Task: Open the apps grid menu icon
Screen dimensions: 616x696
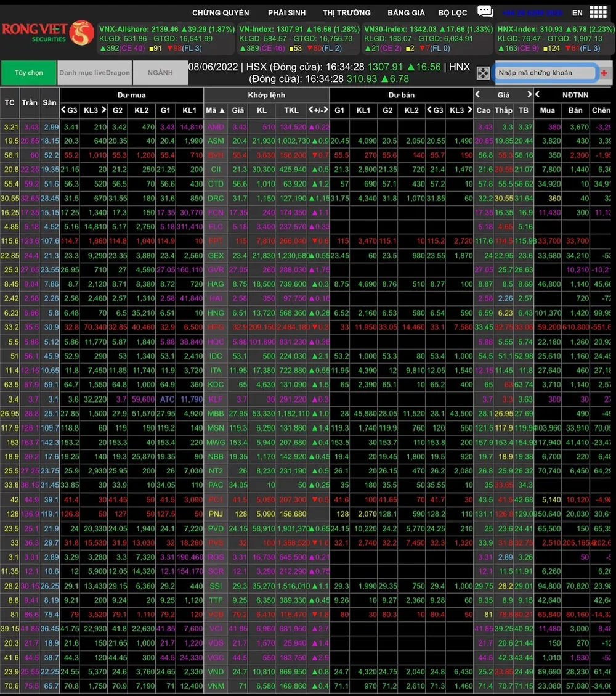Action: click(598, 12)
